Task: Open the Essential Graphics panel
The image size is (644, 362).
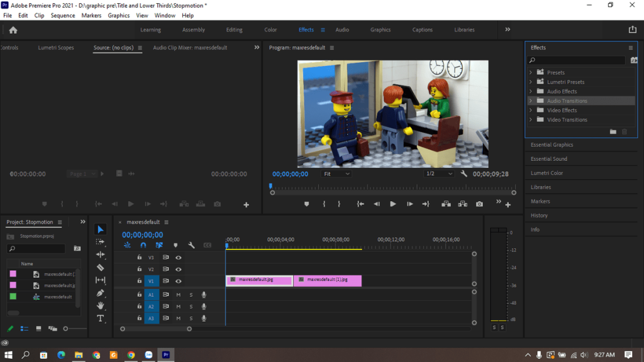Action: click(x=552, y=144)
